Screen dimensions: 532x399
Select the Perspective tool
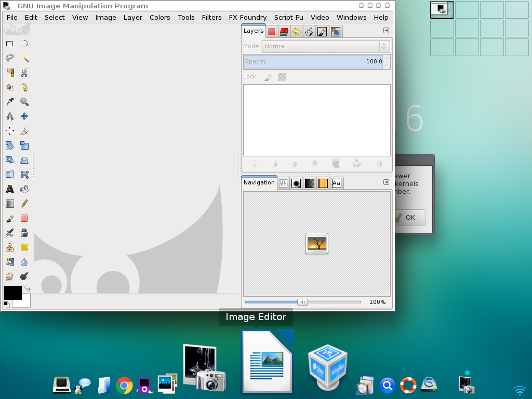pos(24,160)
